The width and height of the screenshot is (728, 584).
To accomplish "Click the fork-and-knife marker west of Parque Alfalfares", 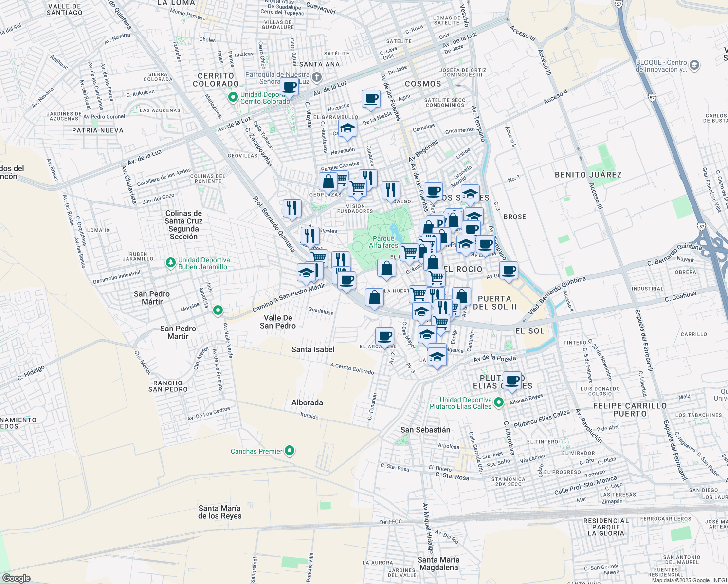I will tap(310, 235).
